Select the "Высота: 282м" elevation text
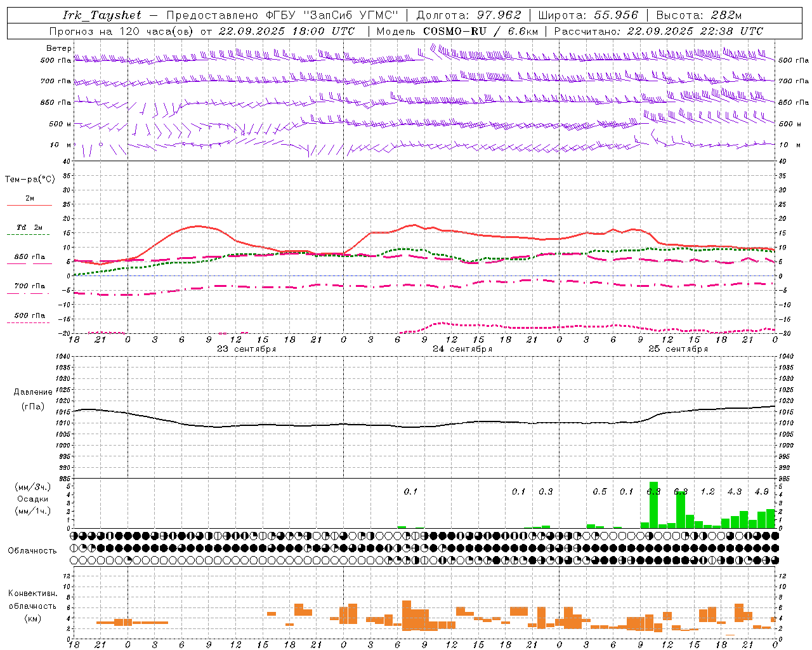 pos(698,15)
